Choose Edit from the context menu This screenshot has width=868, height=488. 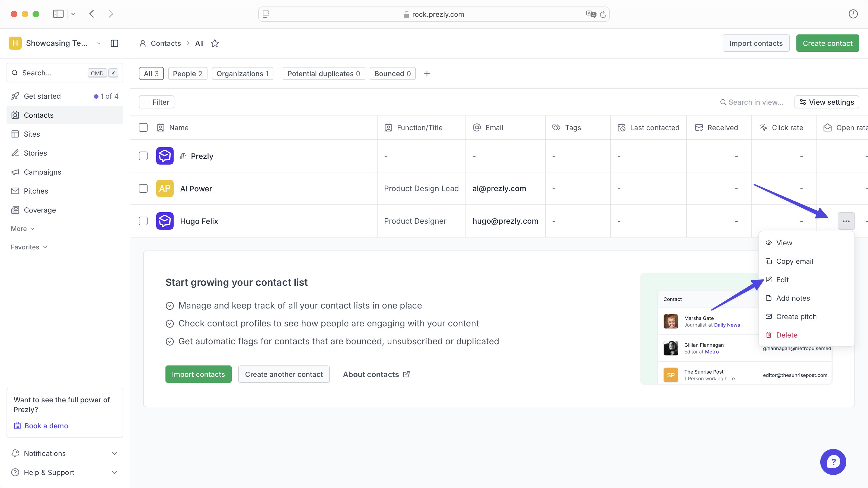point(782,280)
